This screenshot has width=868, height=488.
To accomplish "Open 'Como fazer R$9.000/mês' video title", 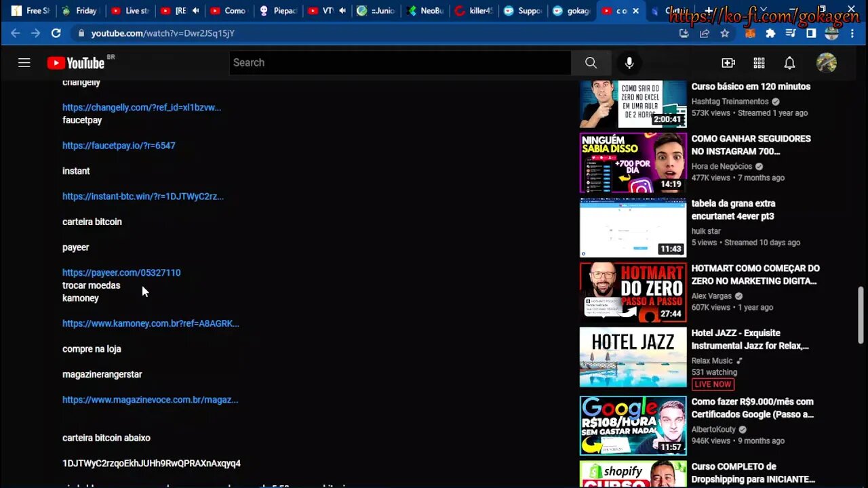I will 752,408.
